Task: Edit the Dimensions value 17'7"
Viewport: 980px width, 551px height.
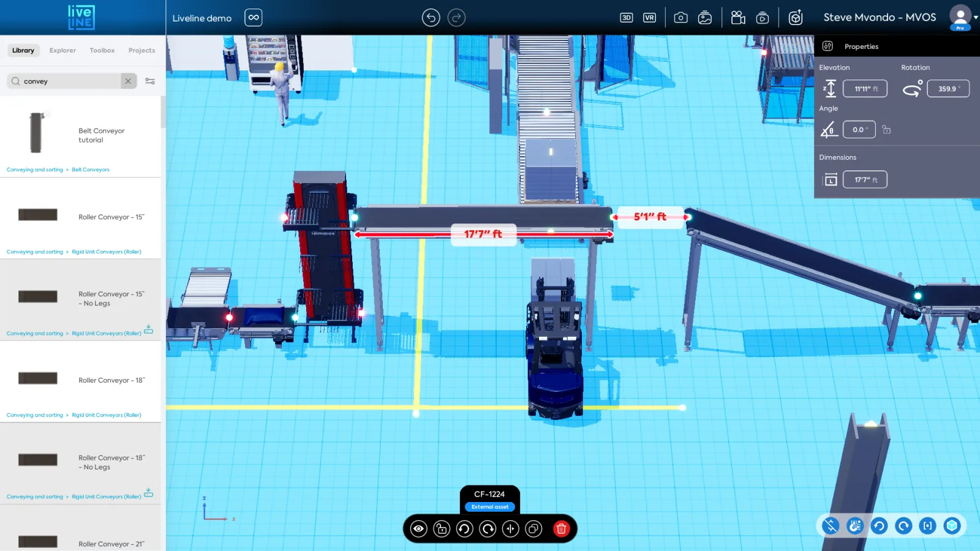Action: click(865, 179)
